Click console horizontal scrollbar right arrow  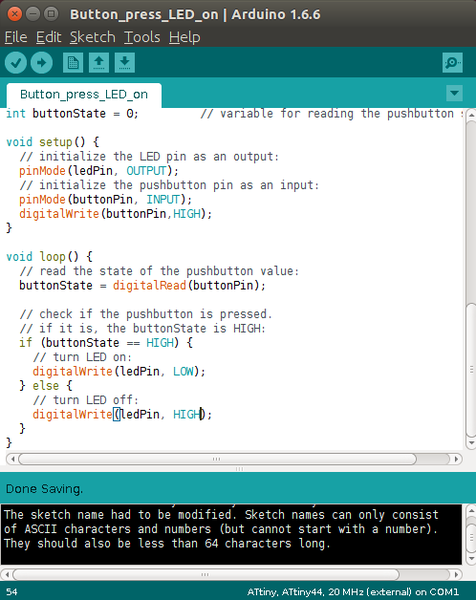(x=456, y=574)
